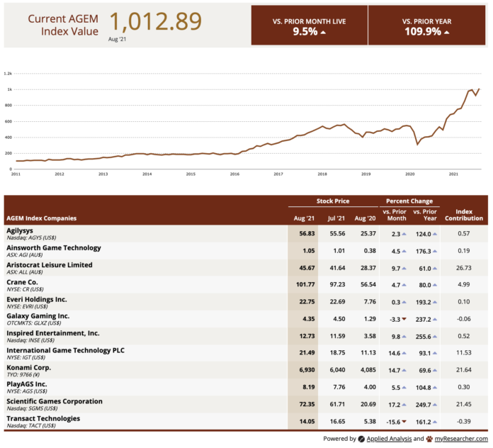Click the chart line peak near 2021

point(479,89)
